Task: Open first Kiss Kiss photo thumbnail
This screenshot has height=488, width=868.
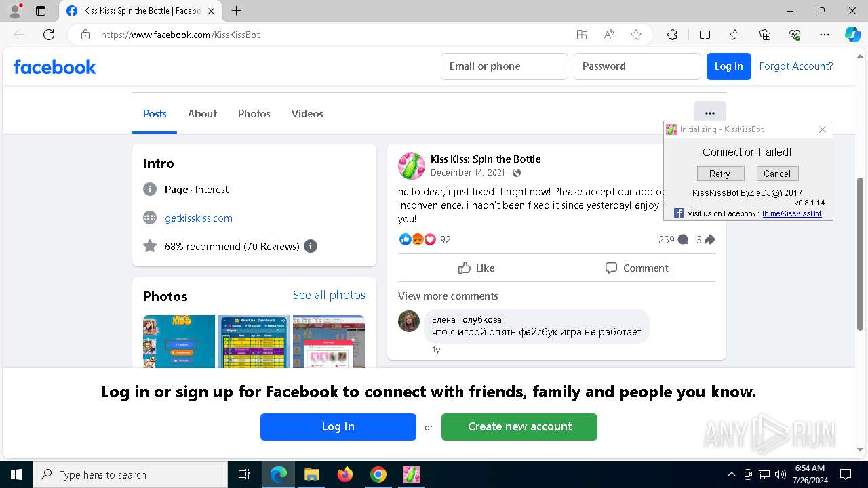Action: point(179,342)
